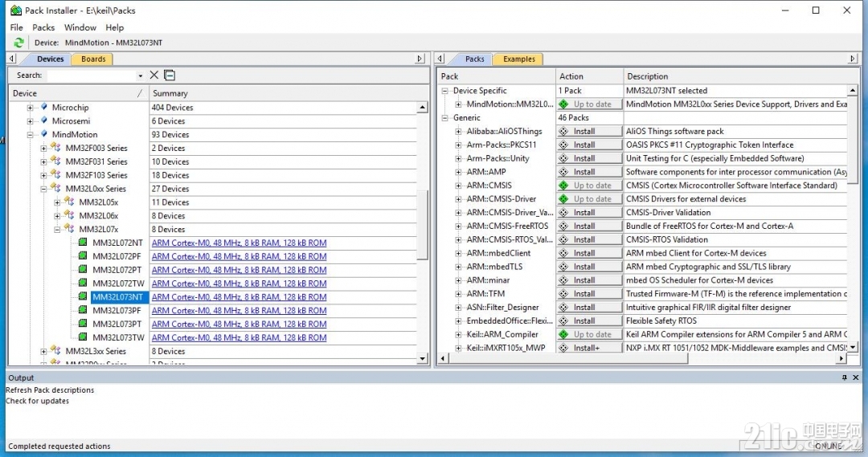Open MM32L072PT ARM Cortex-M0 summary link
The height and width of the screenshot is (457, 868).
click(x=240, y=269)
